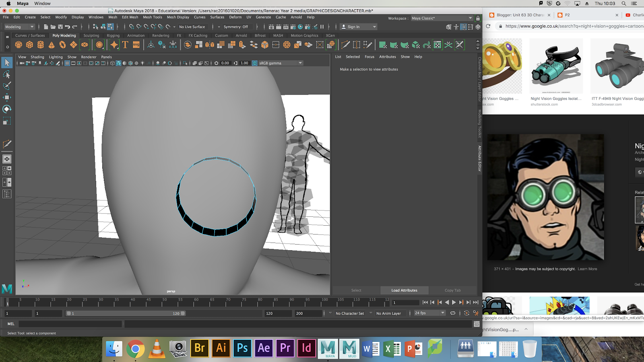Image resolution: width=644 pixels, height=362 pixels.
Task: Choose the Move tool in the toolbox
Action: 7,97
